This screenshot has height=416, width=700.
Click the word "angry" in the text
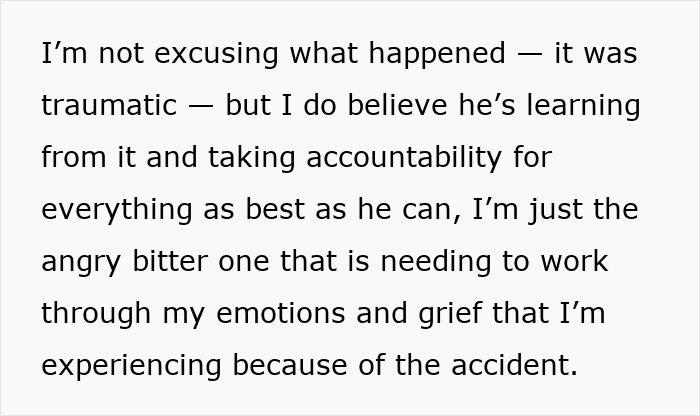[81, 263]
